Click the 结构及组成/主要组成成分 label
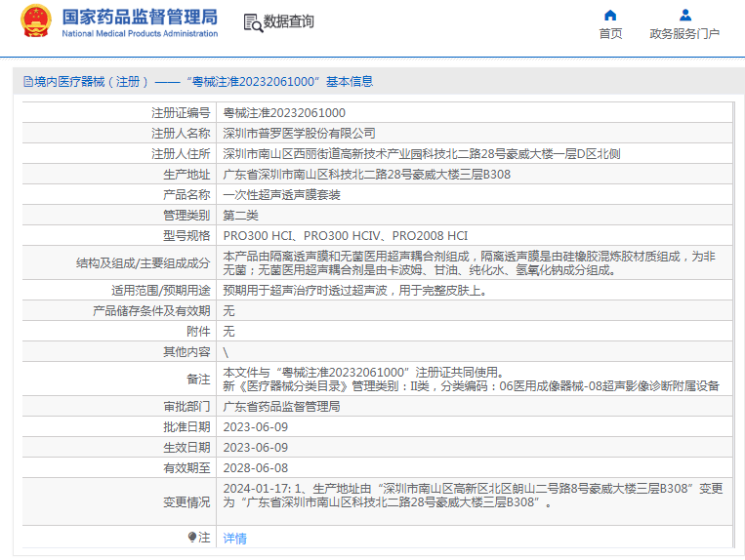The image size is (745, 560). point(143,262)
